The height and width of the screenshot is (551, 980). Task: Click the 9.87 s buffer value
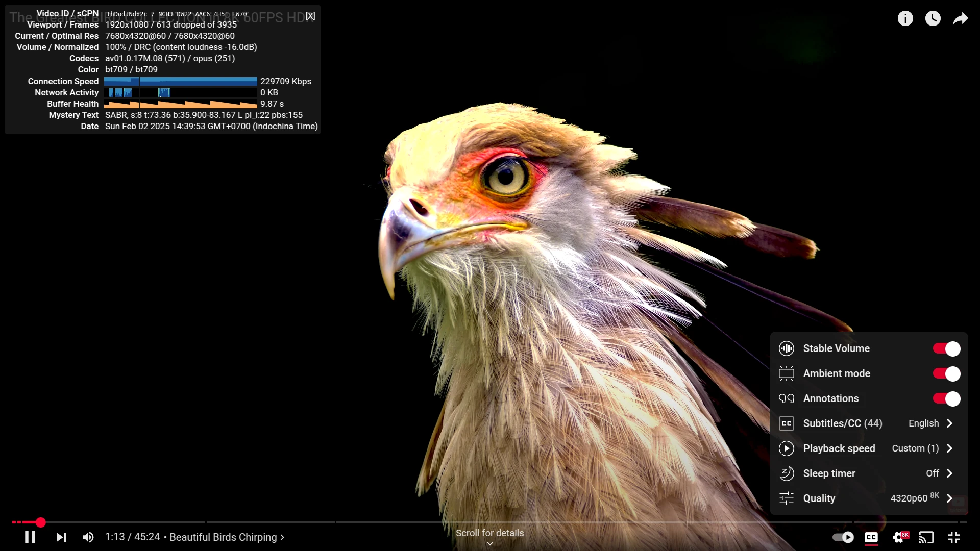coord(272,104)
